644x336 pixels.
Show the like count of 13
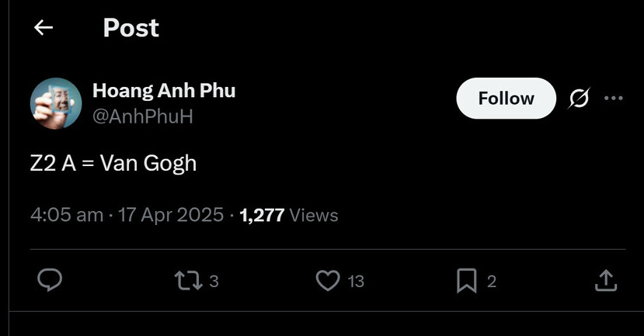point(356,282)
